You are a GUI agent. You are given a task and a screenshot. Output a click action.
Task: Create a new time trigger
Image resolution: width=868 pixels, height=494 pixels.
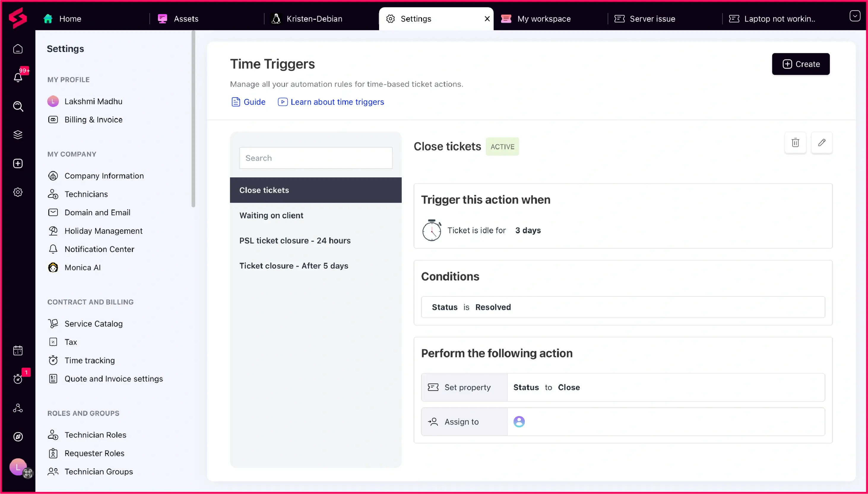(801, 64)
